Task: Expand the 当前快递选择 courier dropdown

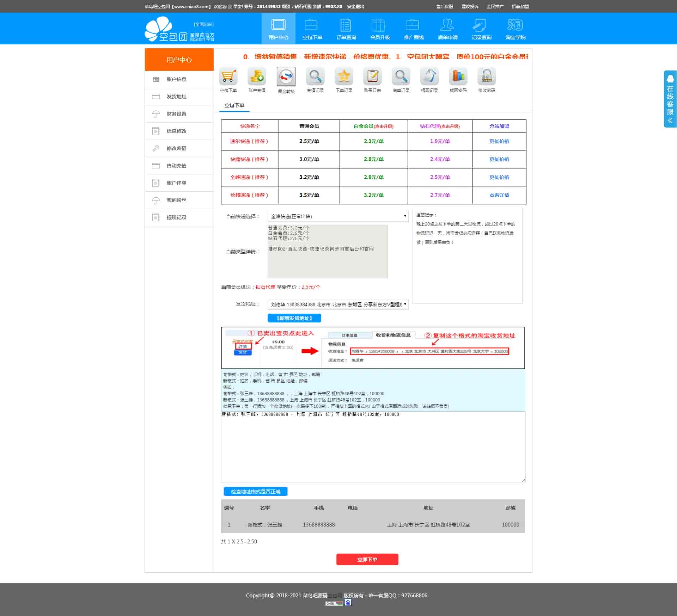Action: pyautogui.click(x=338, y=216)
